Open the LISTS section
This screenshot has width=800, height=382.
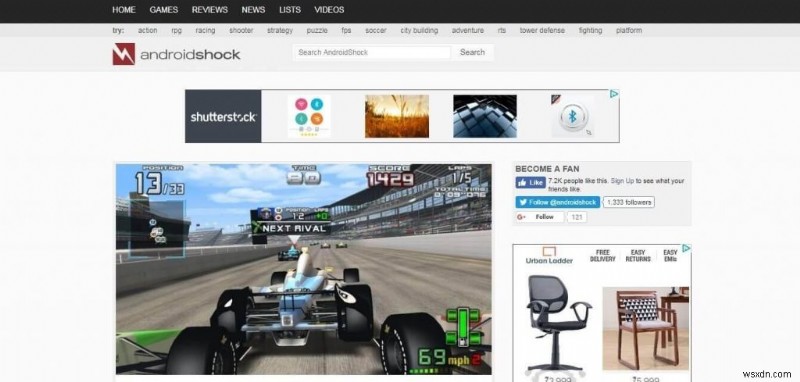pos(290,10)
